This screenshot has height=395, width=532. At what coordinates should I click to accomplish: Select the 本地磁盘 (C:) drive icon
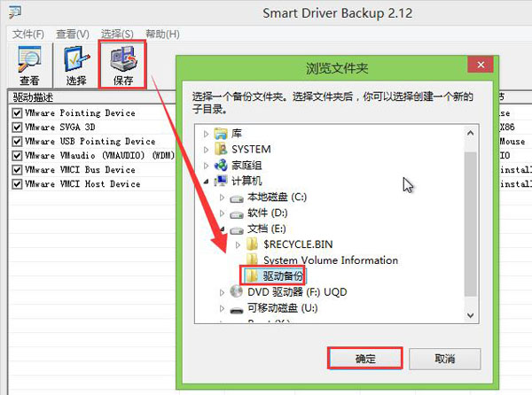pos(237,197)
